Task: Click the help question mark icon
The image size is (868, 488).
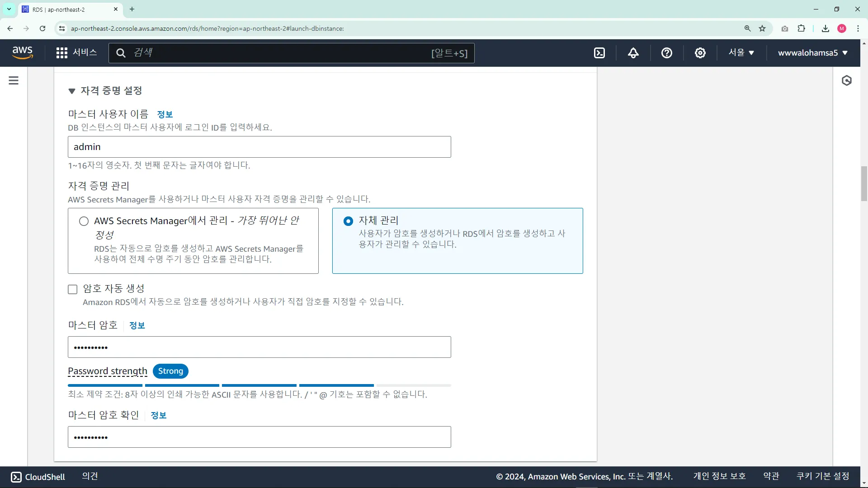Action: tap(667, 53)
